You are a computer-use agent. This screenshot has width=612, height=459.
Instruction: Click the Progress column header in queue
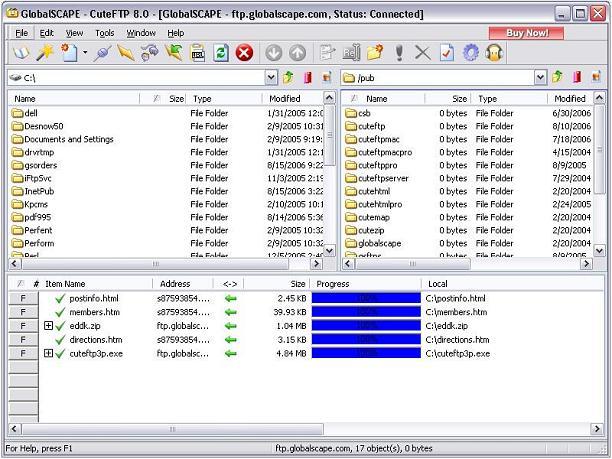pyautogui.click(x=366, y=284)
